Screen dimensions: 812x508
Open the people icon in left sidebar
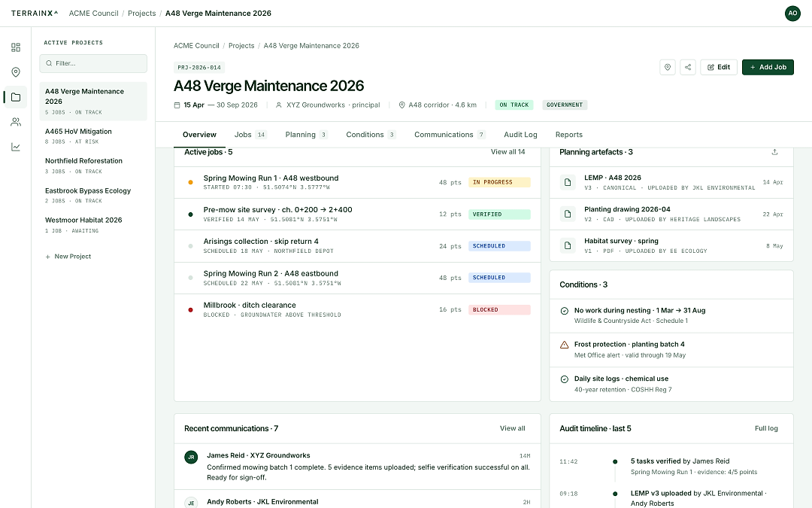[16, 122]
